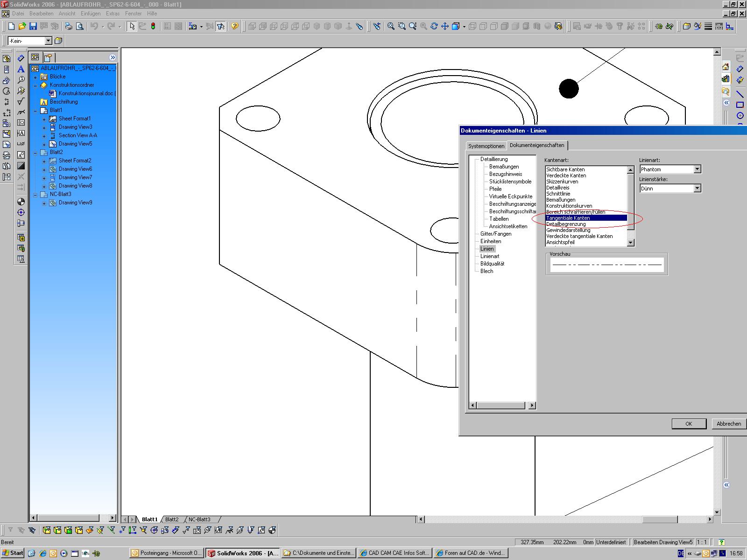747x560 pixels.
Task: Select the Pan tool with four arrows
Action: pyautogui.click(x=445, y=26)
